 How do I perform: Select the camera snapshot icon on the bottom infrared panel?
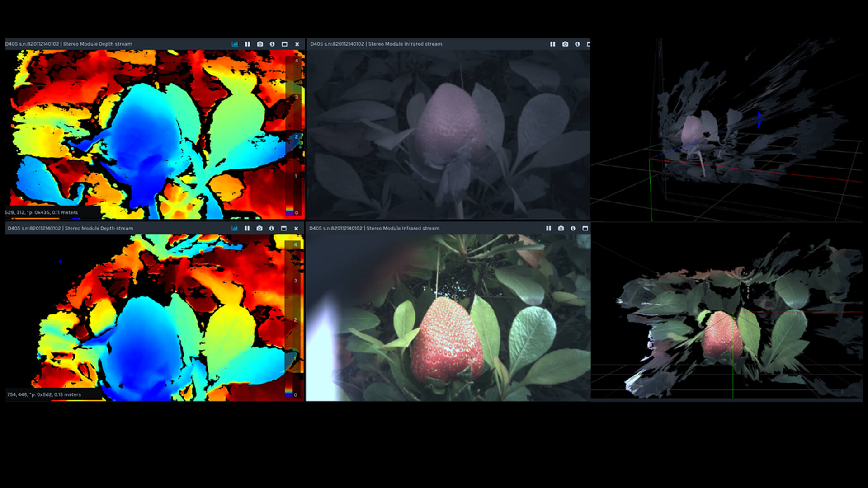(561, 228)
